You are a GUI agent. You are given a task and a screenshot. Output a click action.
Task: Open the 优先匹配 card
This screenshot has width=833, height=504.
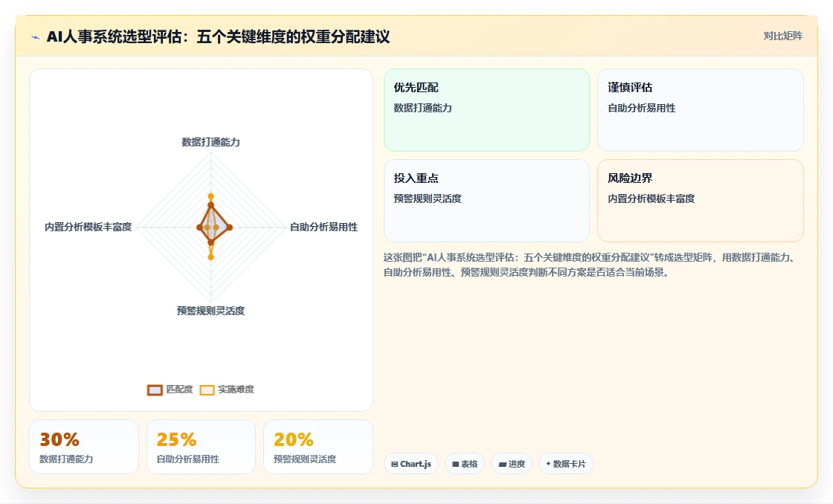tap(486, 110)
